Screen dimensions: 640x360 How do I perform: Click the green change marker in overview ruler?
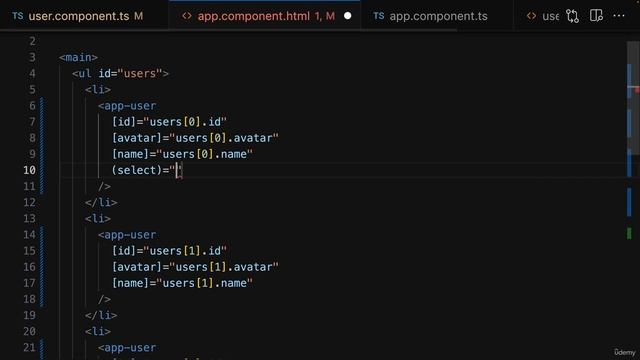click(x=629, y=233)
